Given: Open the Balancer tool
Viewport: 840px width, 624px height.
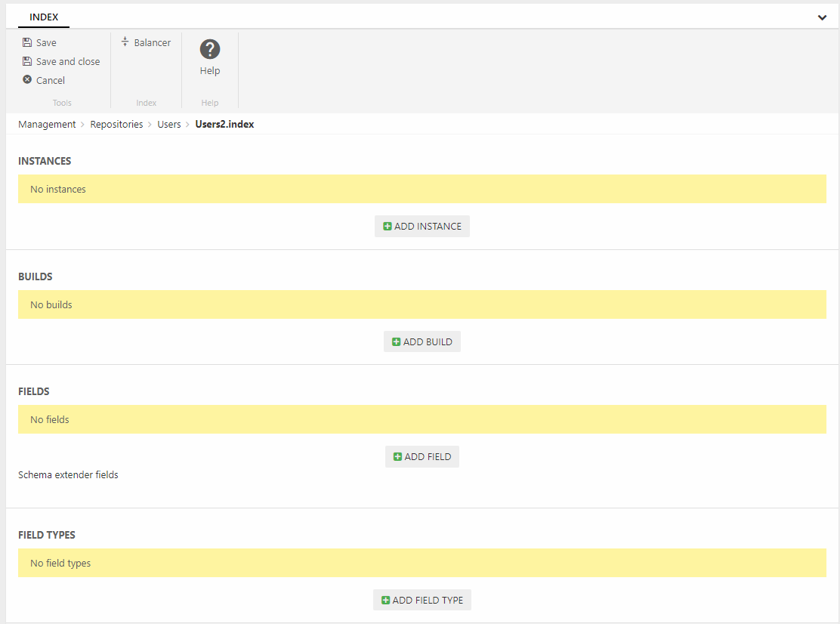Looking at the screenshot, I should tap(147, 43).
